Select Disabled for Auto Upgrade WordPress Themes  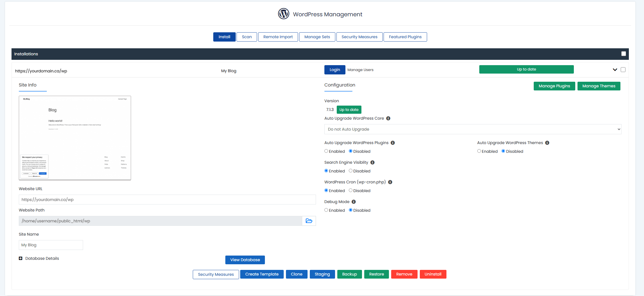coord(503,151)
